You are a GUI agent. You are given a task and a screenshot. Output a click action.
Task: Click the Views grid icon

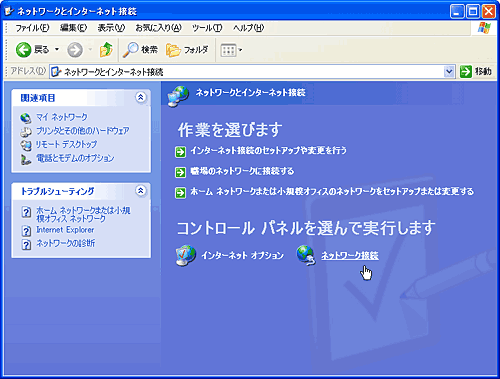click(x=228, y=50)
